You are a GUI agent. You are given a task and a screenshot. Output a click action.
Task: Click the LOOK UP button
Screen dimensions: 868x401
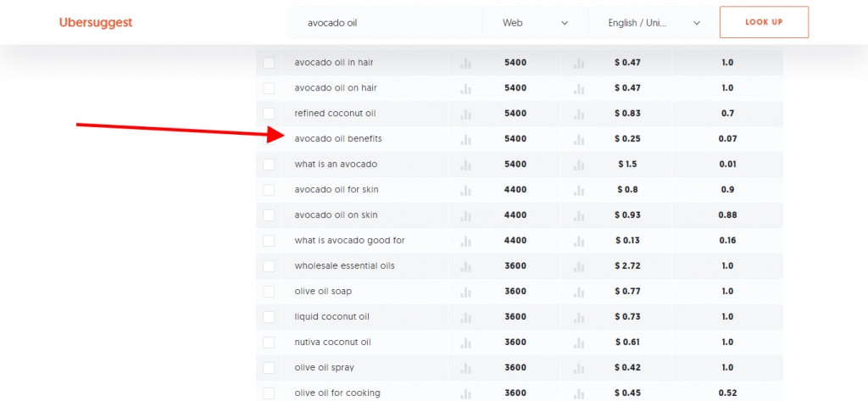point(764,22)
